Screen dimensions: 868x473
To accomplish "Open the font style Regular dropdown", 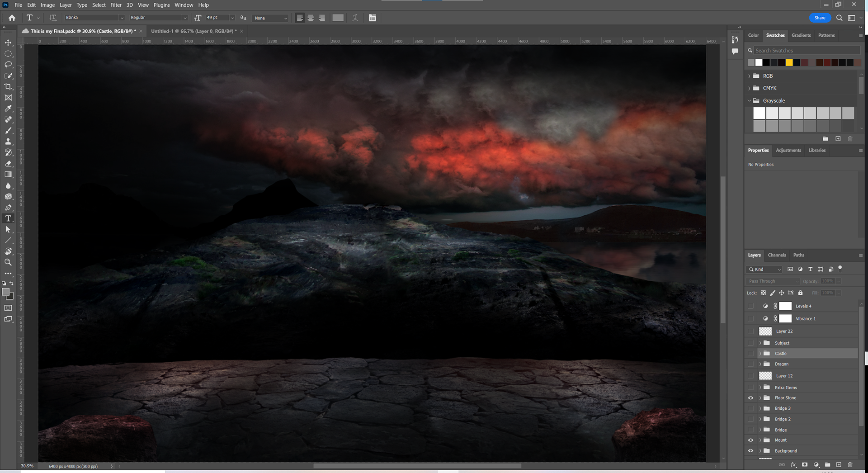I will 185,18.
